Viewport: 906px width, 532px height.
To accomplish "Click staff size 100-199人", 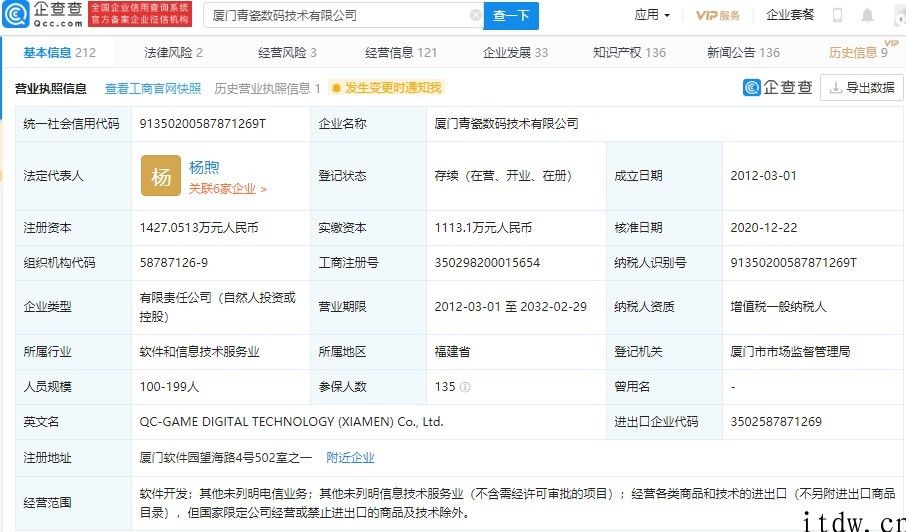I will [169, 386].
